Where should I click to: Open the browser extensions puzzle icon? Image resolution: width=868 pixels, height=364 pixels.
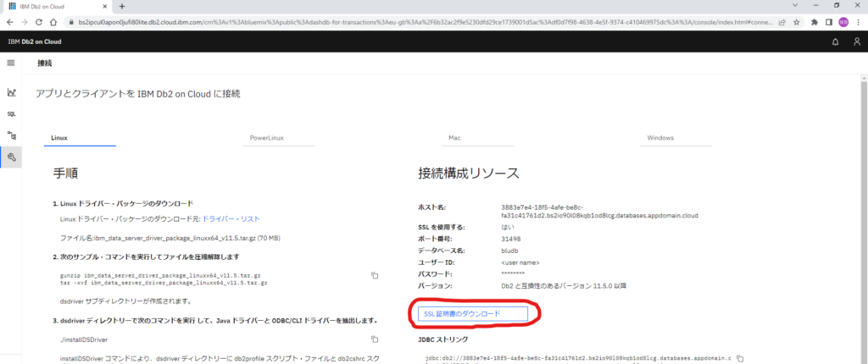point(815,23)
